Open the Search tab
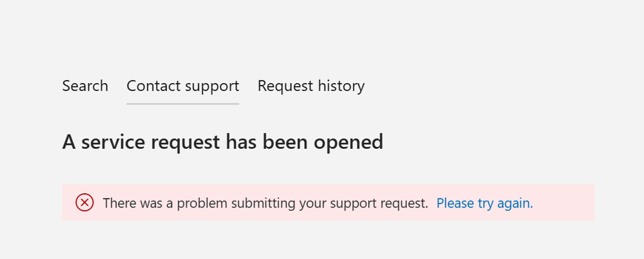644x259 pixels. pos(85,86)
